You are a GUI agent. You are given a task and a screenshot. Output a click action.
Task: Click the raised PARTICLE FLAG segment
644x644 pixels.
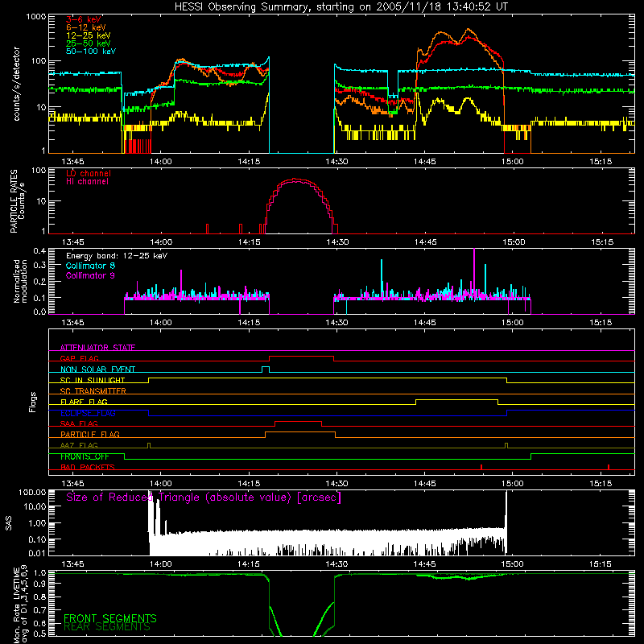coord(300,432)
